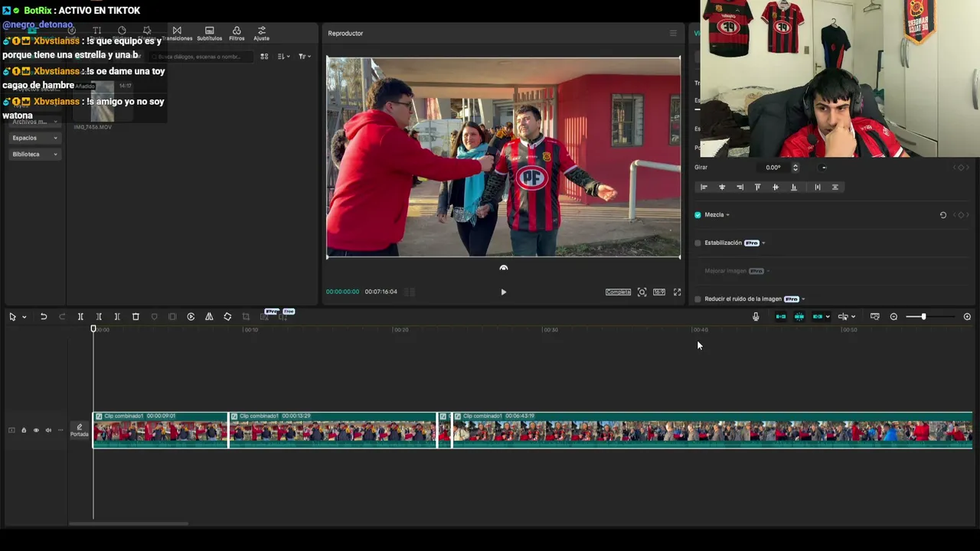The height and width of the screenshot is (551, 980).
Task: Open the Transiciones tab
Action: [177, 34]
